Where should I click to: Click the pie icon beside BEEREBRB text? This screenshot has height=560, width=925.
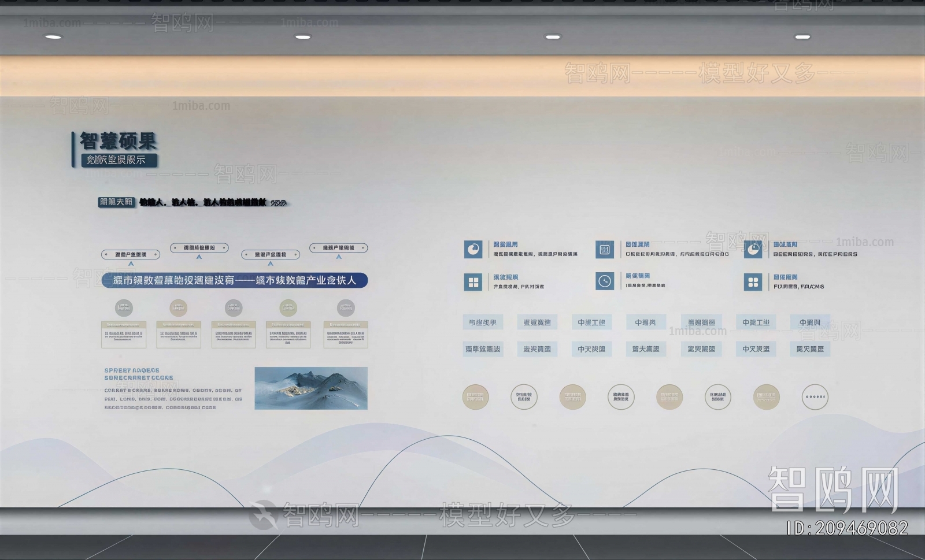point(753,250)
